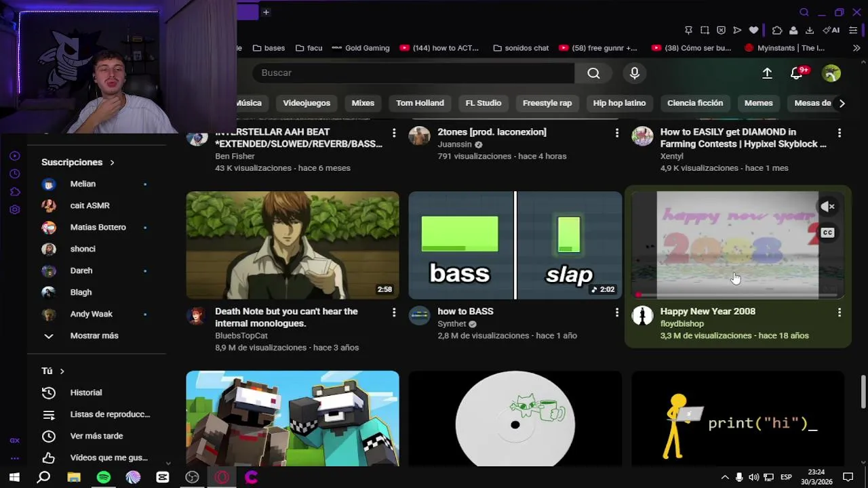The width and height of the screenshot is (868, 488).
Task: Open the gear settings icon in GX sidebar
Action: (15, 209)
